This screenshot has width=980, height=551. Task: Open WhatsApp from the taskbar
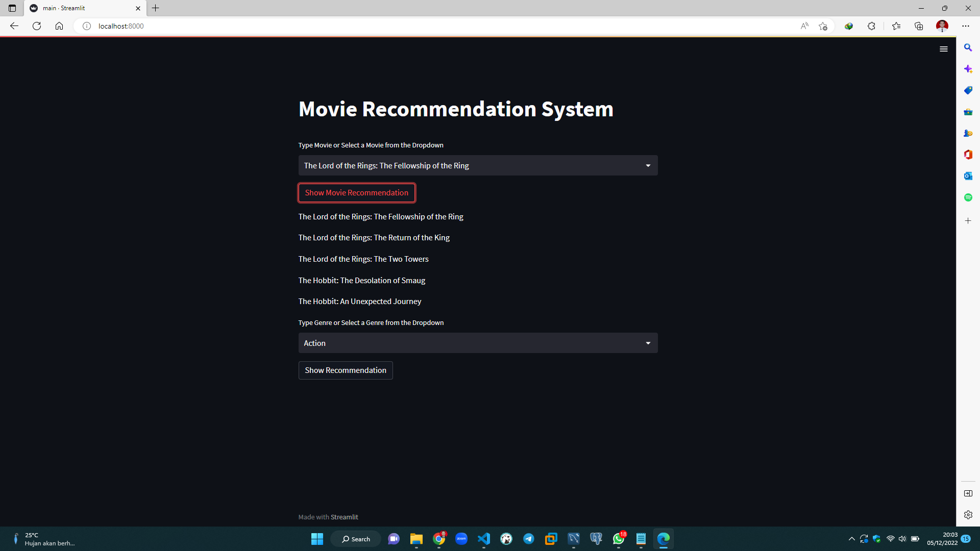click(618, 539)
